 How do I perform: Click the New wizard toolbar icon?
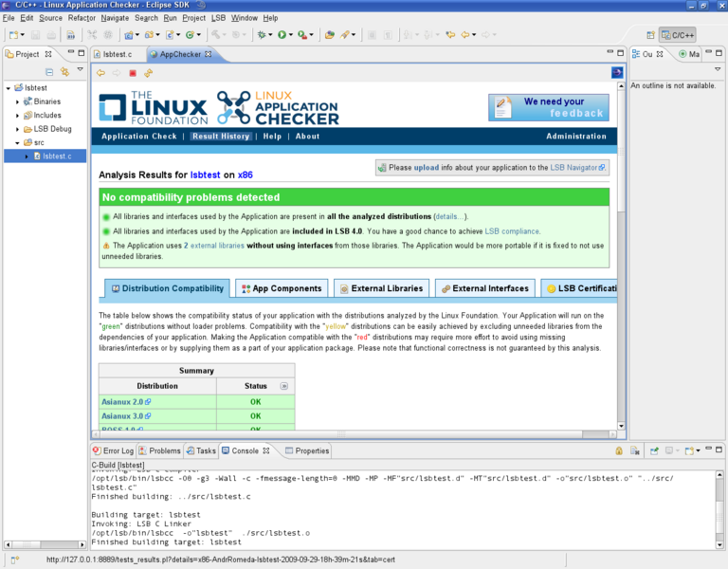tap(14, 35)
